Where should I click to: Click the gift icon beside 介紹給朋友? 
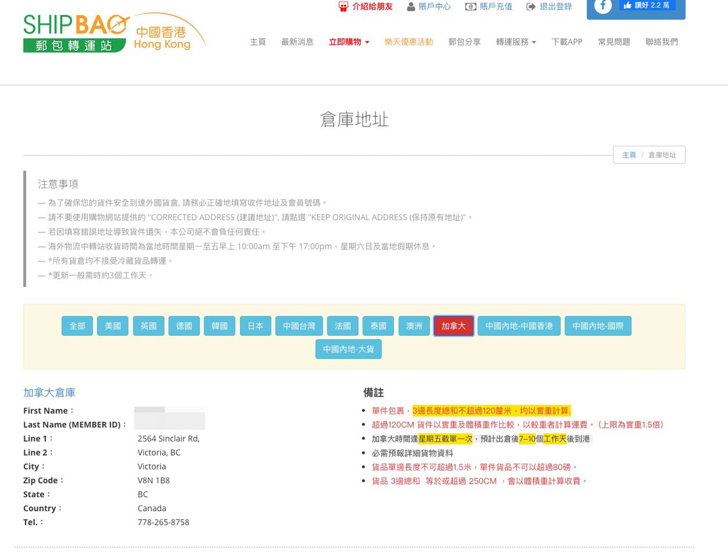tap(343, 6)
